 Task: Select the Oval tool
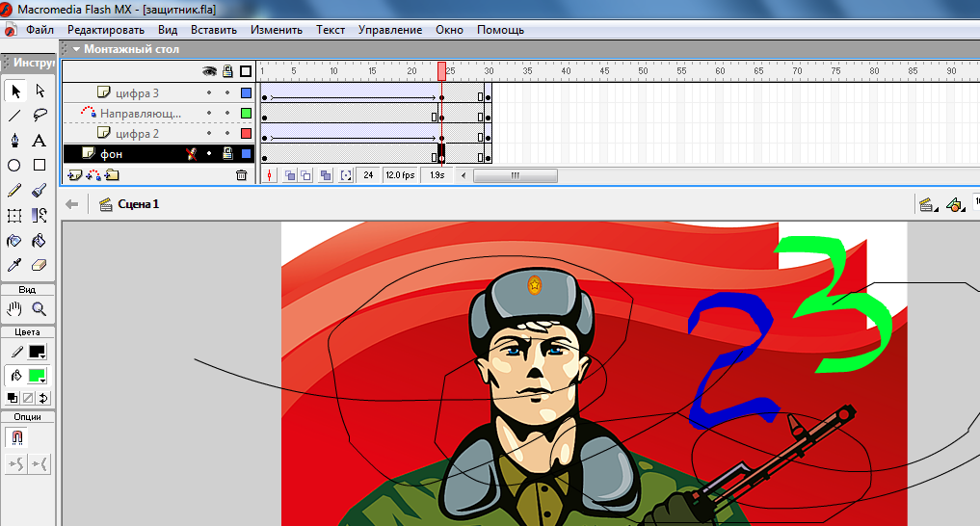point(15,166)
